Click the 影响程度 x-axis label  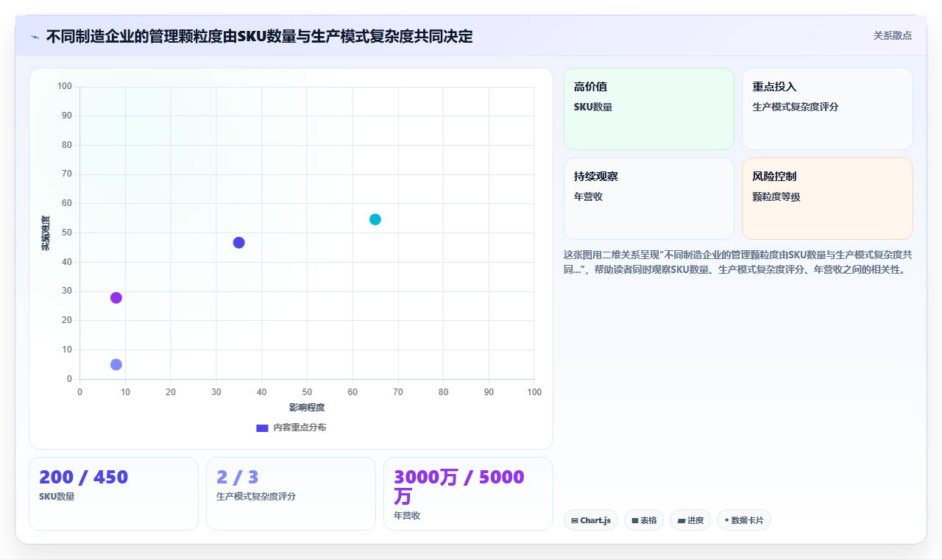[x=307, y=408]
